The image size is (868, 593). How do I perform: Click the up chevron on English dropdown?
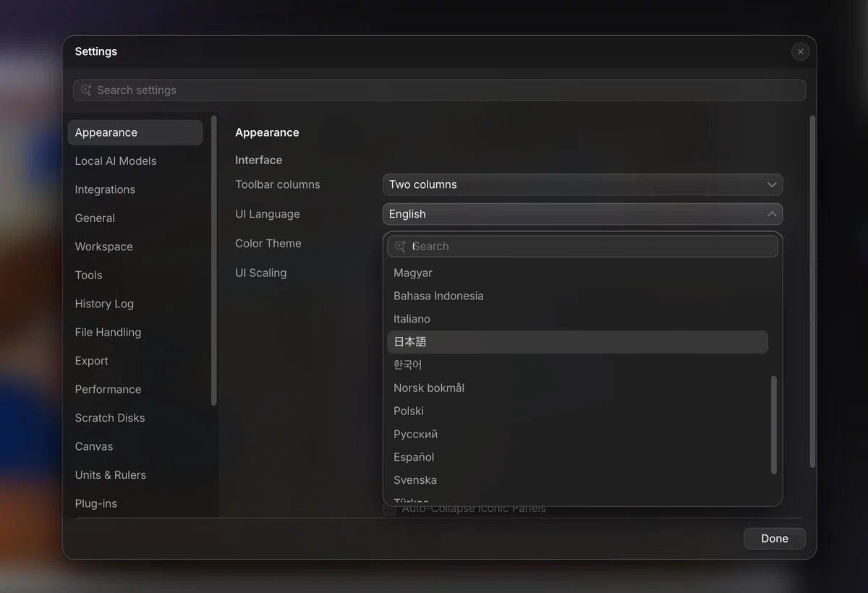point(772,214)
